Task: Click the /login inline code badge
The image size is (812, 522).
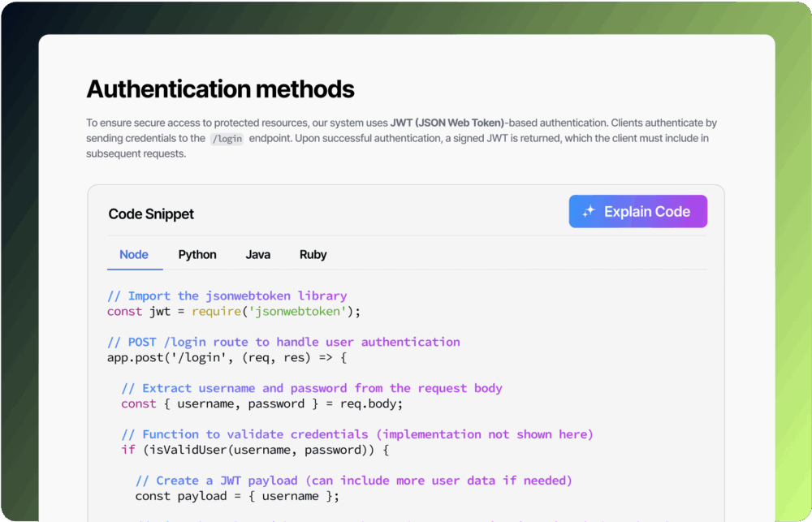Action: click(x=227, y=138)
